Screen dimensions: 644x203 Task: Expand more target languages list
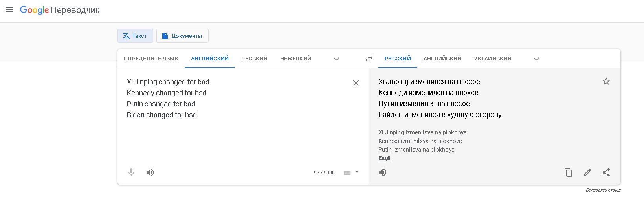tap(536, 59)
